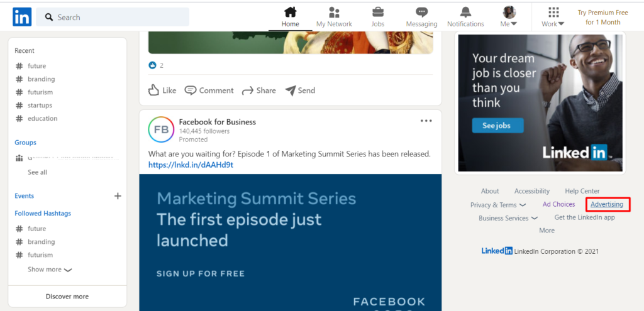Expand the Privacy & Terms dropdown
Viewport: 644px width, 311px height.
(x=498, y=205)
